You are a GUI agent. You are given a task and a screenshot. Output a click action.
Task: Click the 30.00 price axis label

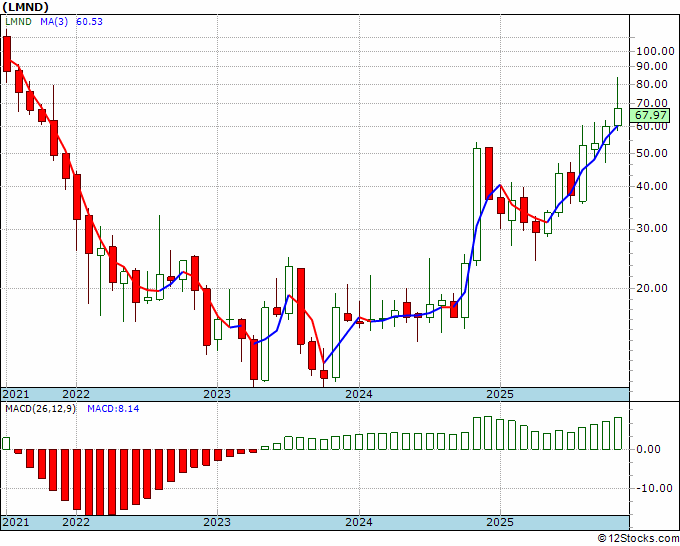(x=652, y=229)
